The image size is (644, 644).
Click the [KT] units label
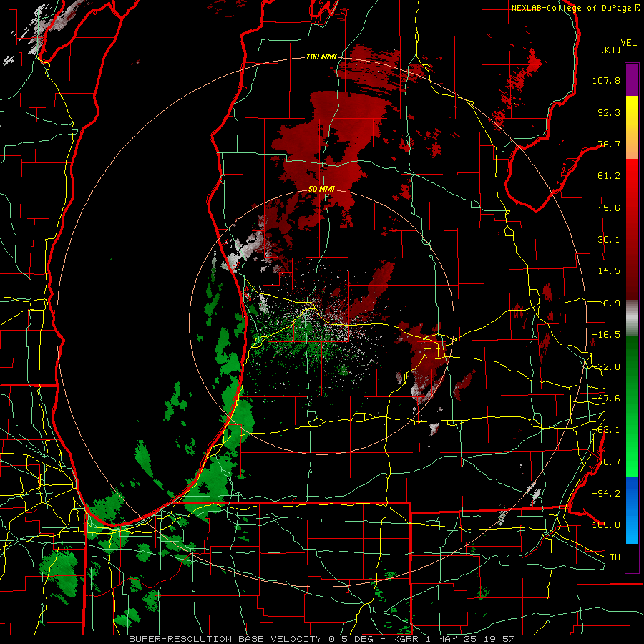610,49
